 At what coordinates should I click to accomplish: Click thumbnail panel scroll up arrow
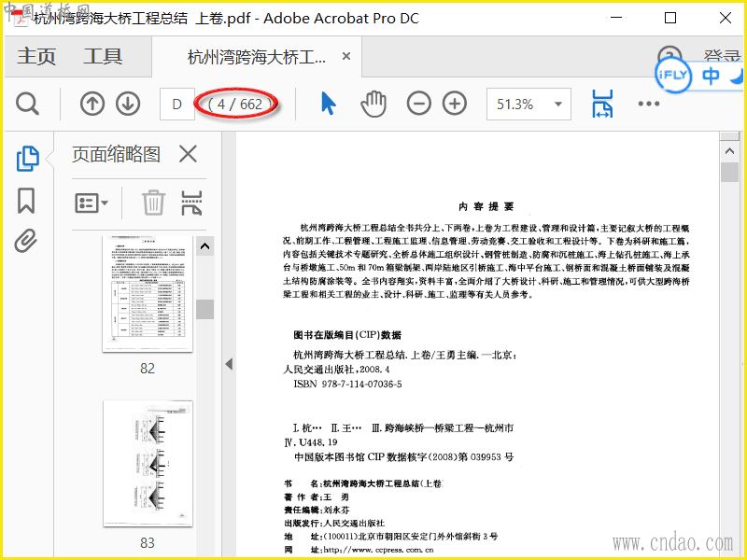pos(204,246)
